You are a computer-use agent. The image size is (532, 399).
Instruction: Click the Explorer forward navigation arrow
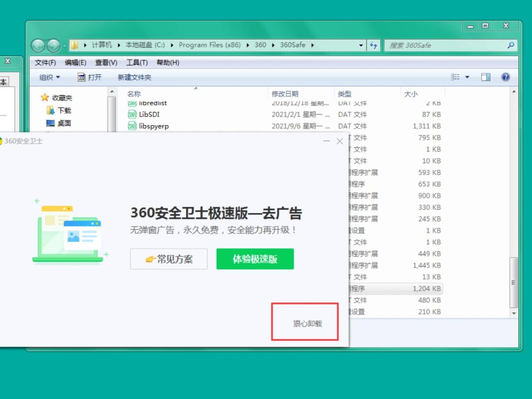[x=53, y=46]
